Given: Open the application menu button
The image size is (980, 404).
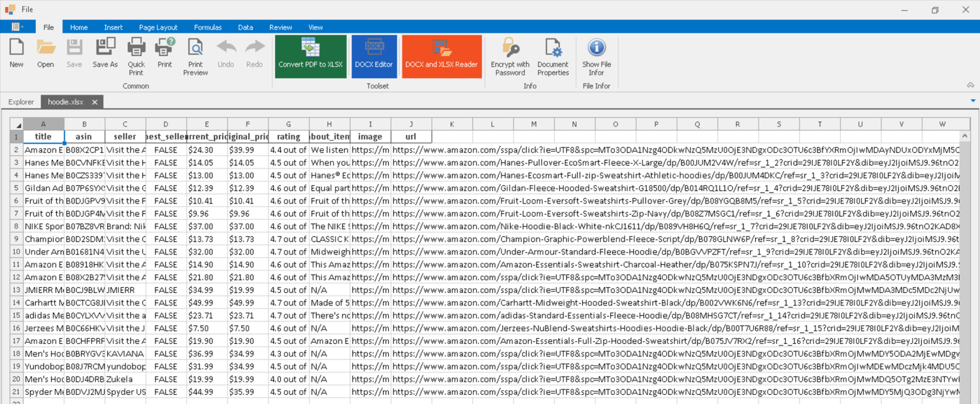Looking at the screenshot, I should point(18,27).
